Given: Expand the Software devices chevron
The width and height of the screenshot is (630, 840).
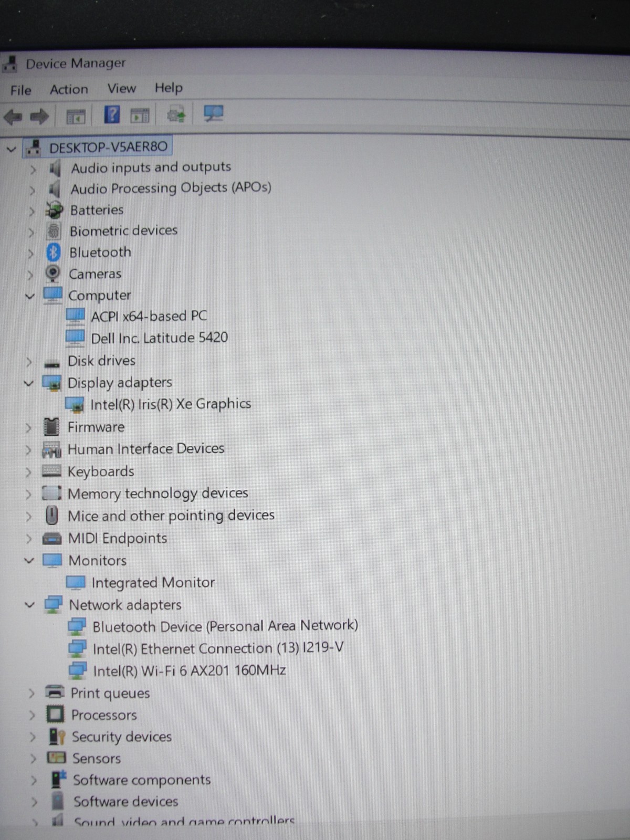Looking at the screenshot, I should tap(34, 802).
